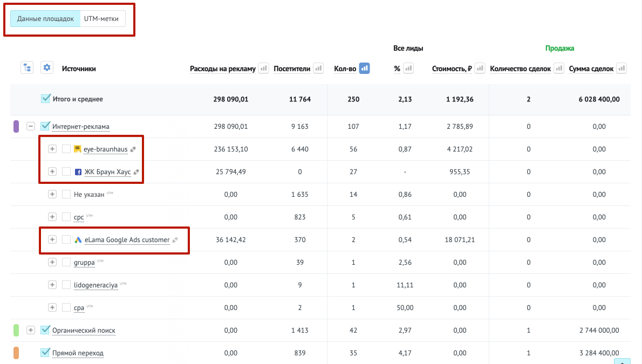The width and height of the screenshot is (642, 364).
Task: Show chart for % column
Action: pyautogui.click(x=408, y=68)
